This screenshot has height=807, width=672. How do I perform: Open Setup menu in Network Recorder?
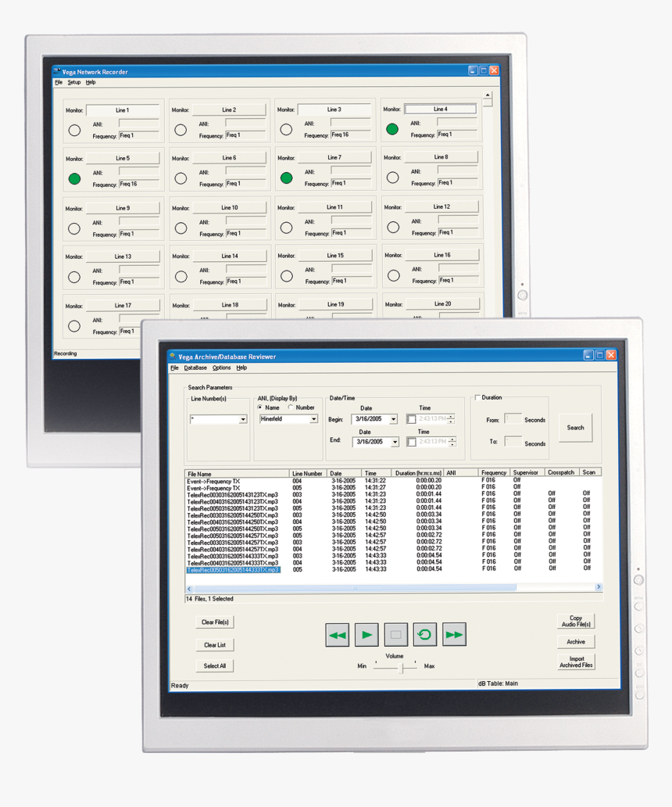pos(73,82)
